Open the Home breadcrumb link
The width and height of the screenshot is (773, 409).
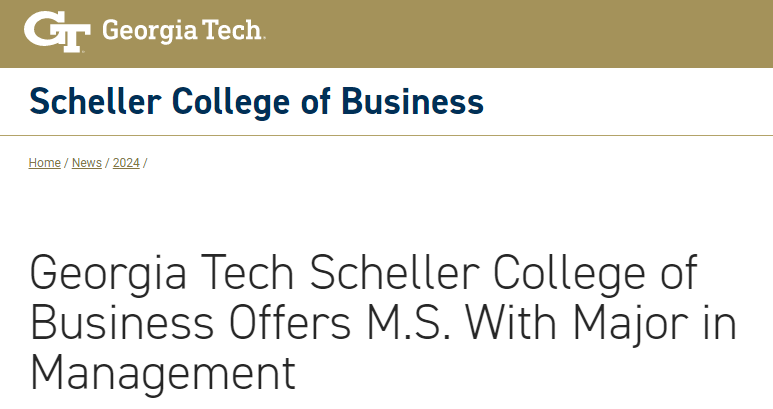pyautogui.click(x=44, y=163)
